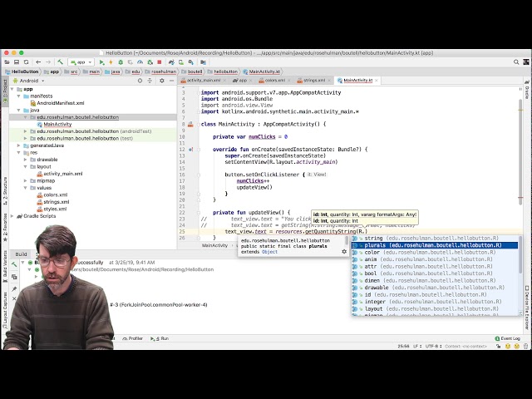The width and height of the screenshot is (532, 399).
Task: Click the search magnifier at top right
Action: click(x=516, y=62)
